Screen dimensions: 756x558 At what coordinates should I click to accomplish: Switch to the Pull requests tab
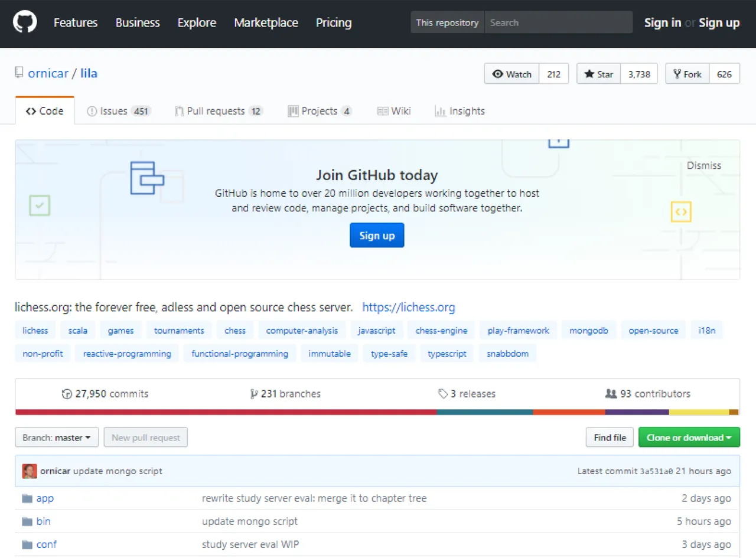[x=219, y=111]
